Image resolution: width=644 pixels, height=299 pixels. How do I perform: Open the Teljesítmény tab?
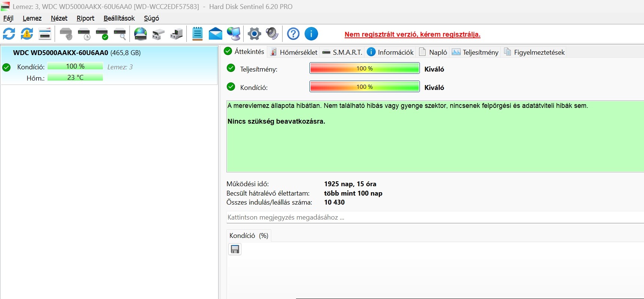[475, 52]
